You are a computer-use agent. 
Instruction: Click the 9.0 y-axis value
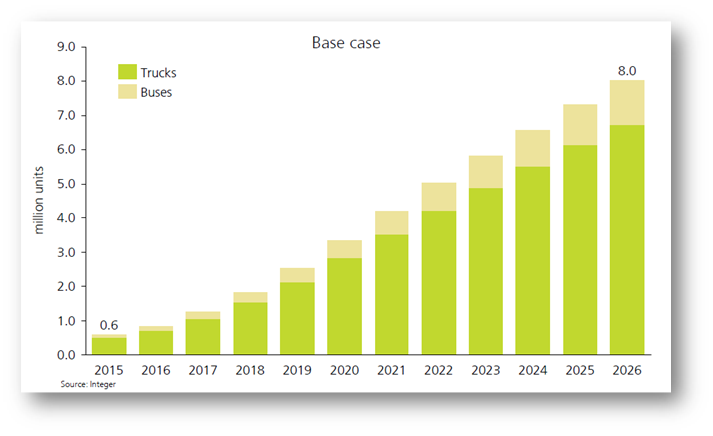(66, 47)
